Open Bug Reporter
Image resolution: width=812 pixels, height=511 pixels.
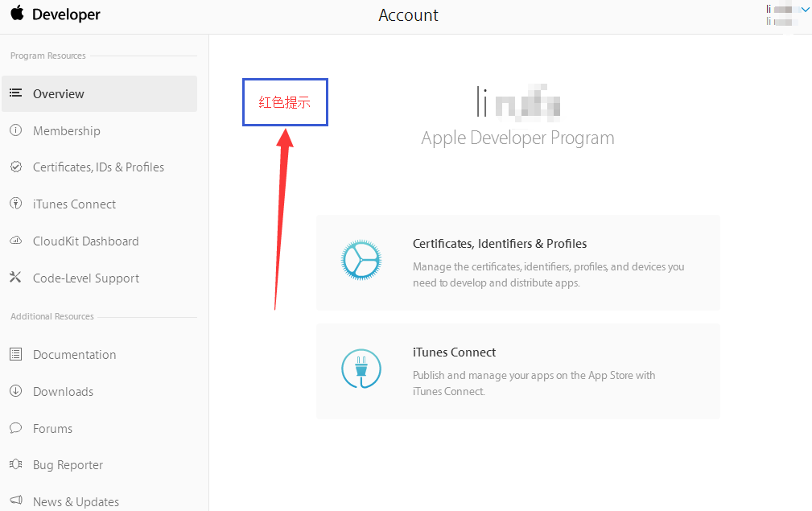(x=68, y=465)
